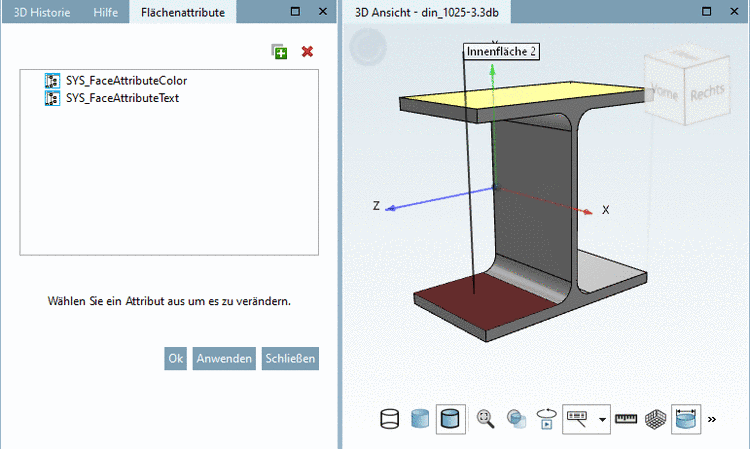This screenshot has width=750, height=449.
Task: Zoom to fit with the magnifier icon
Action: [x=485, y=419]
